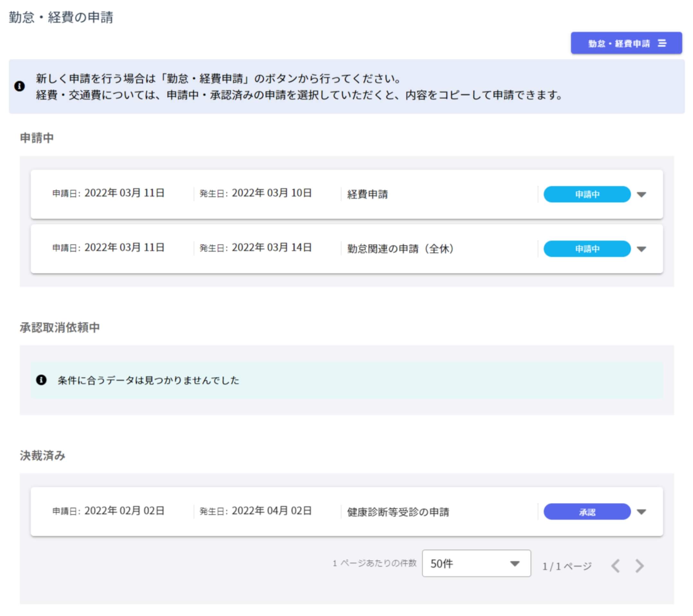Select the 勤怠関連の申請（全休） request card
693x616 pixels.
(x=400, y=249)
